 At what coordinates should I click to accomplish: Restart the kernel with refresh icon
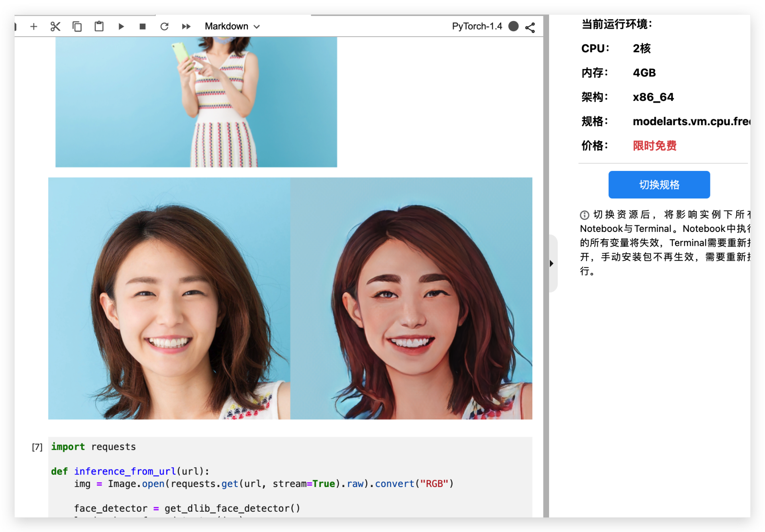pos(164,27)
